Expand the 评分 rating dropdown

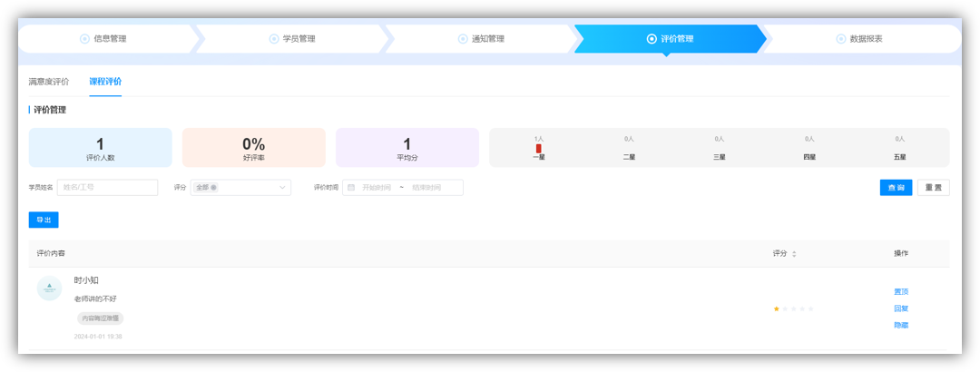(240, 188)
